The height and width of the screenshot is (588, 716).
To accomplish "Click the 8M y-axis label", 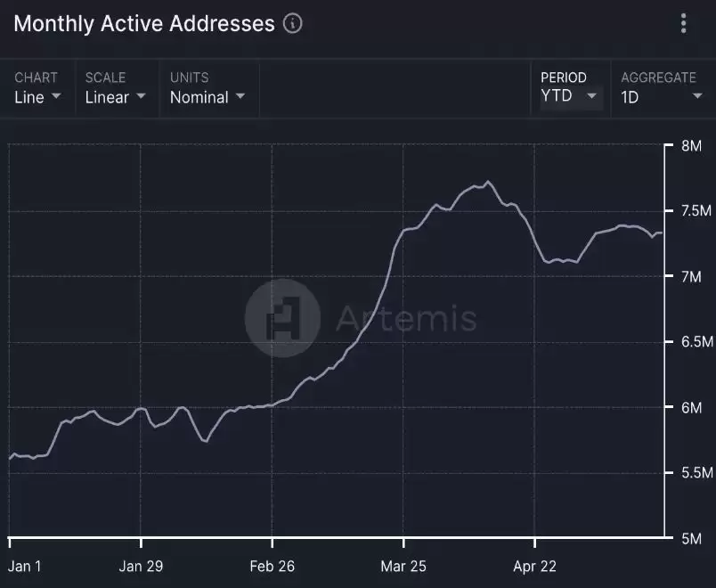I will tap(691, 145).
